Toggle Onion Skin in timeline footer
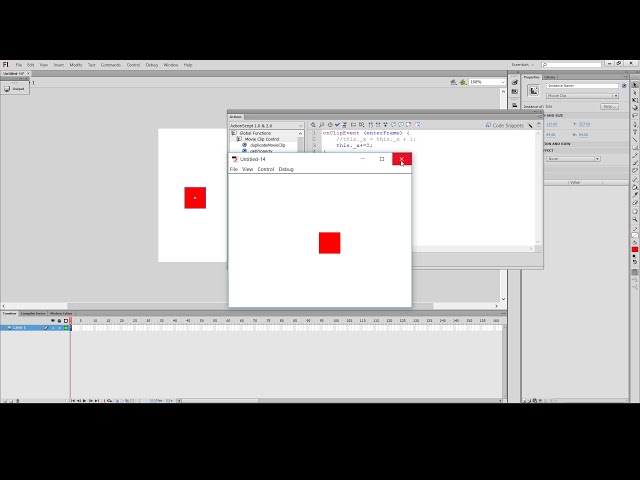The width and height of the screenshot is (640, 480). tap(117, 401)
